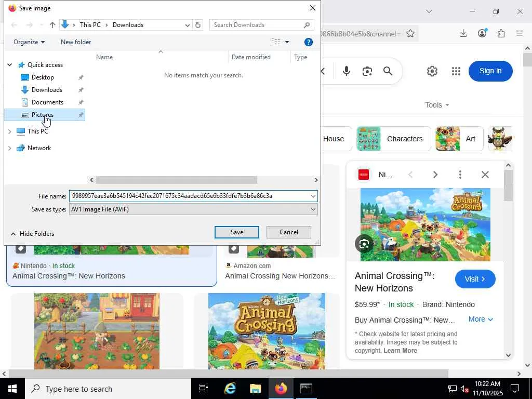Image resolution: width=532 pixels, height=399 pixels.
Task: Open Firefox downloads panel
Action: click(x=463, y=33)
